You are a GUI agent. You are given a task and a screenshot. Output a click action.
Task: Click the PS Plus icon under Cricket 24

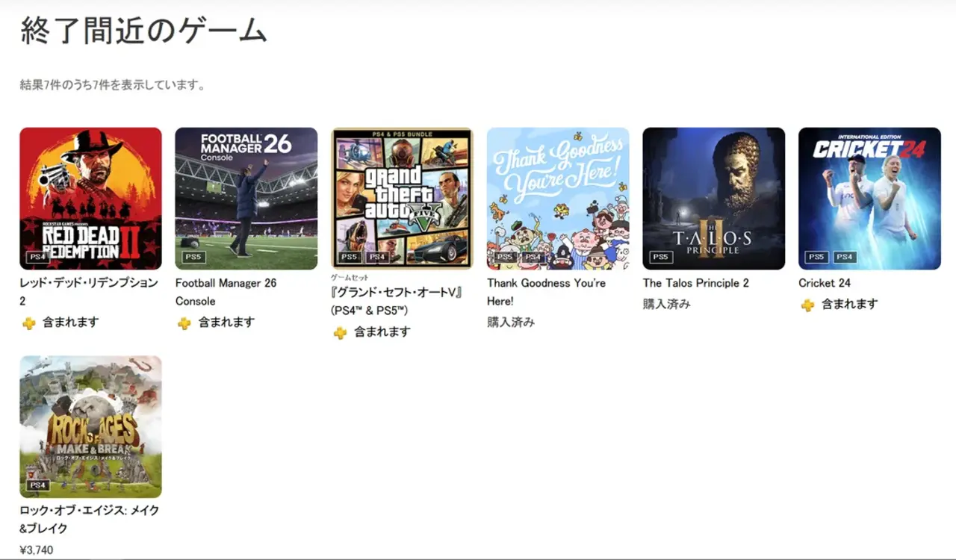[807, 305]
